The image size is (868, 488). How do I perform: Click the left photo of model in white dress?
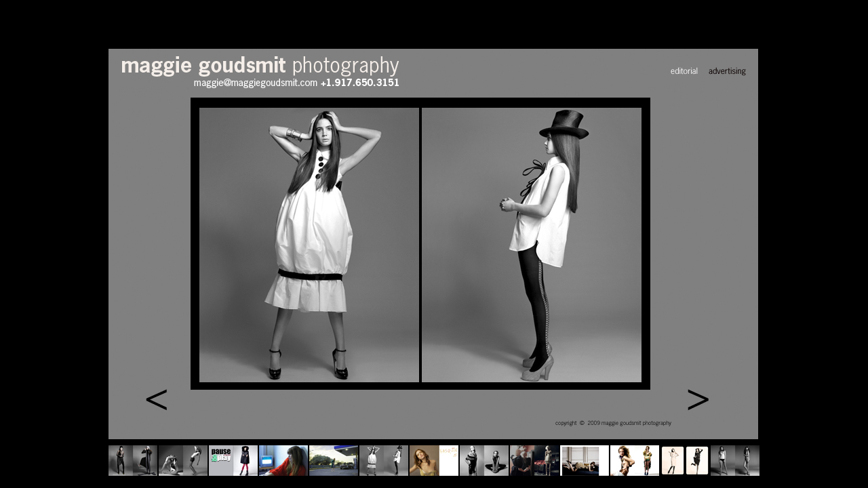click(x=309, y=245)
